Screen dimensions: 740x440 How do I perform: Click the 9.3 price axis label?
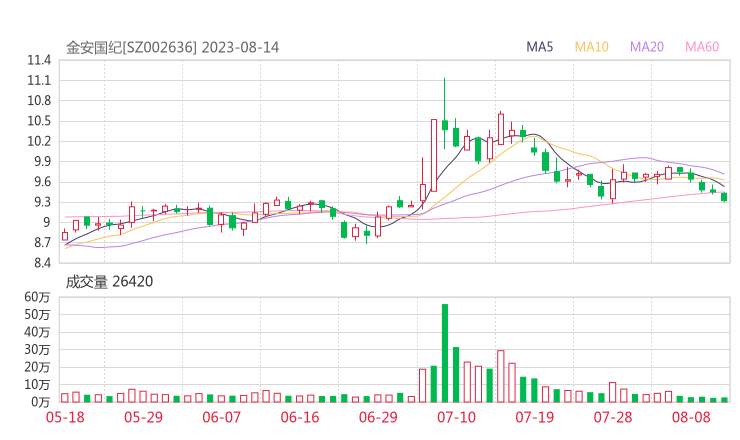[42, 202]
